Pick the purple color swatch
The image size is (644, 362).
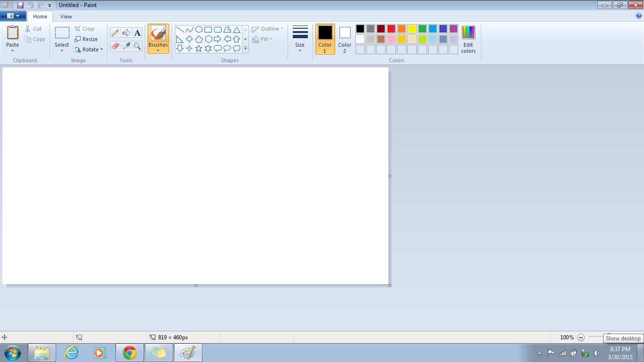click(x=454, y=29)
